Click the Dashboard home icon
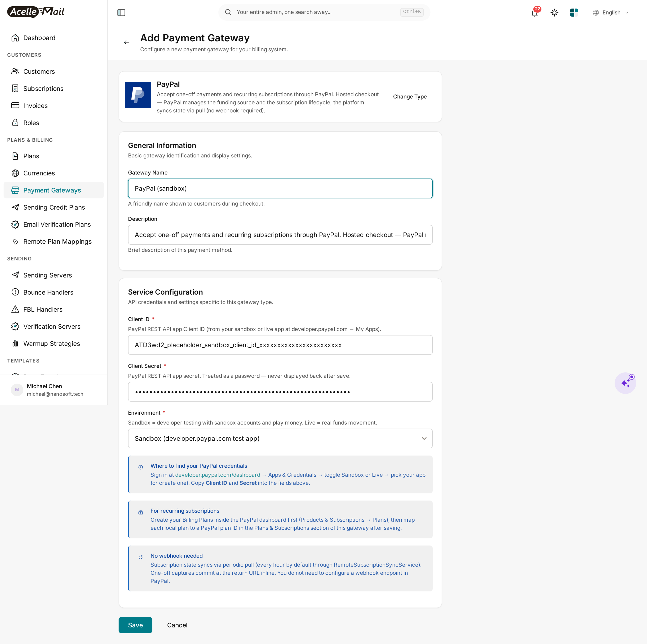The width and height of the screenshot is (647, 644). click(15, 38)
